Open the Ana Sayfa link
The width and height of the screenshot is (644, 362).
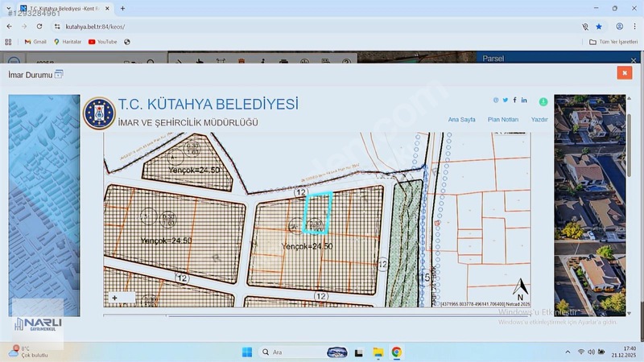coord(461,119)
